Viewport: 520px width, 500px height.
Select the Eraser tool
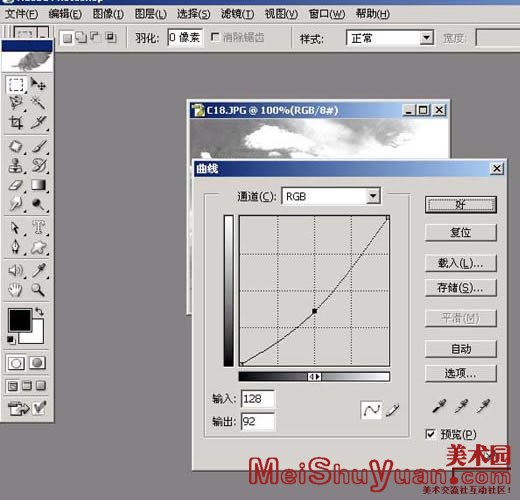click(x=16, y=185)
